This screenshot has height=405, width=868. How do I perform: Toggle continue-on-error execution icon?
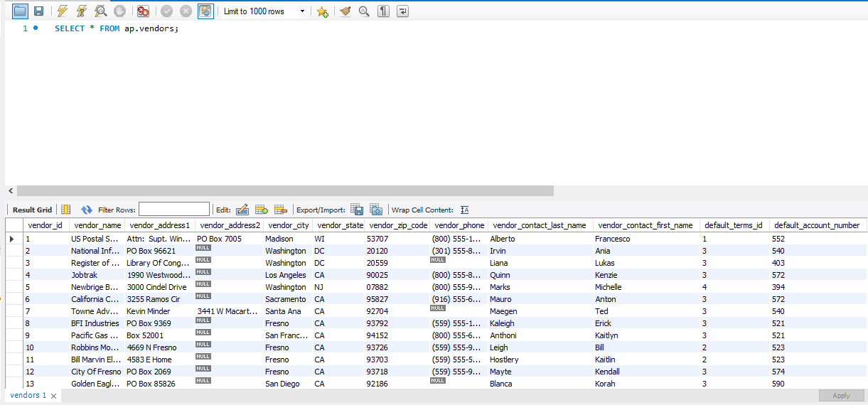click(x=144, y=11)
